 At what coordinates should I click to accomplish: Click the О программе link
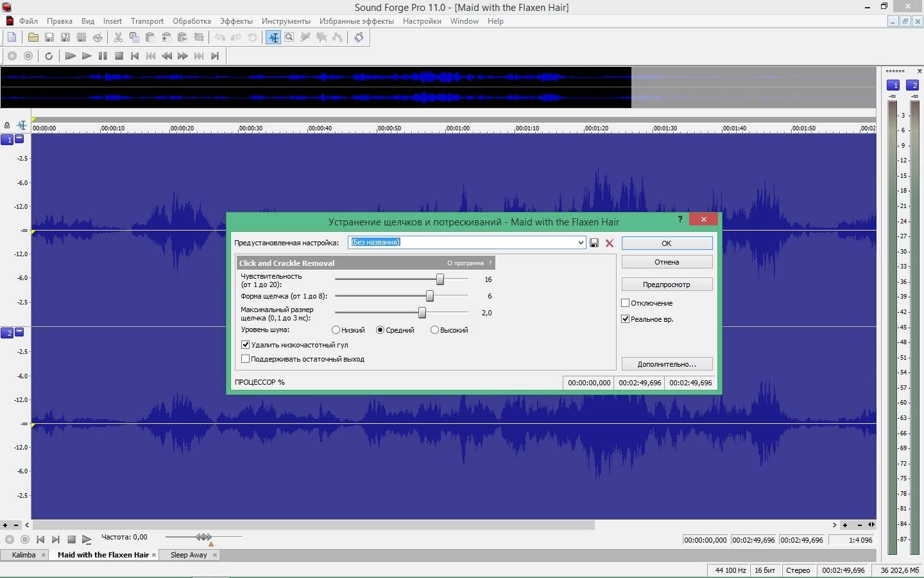[465, 263]
